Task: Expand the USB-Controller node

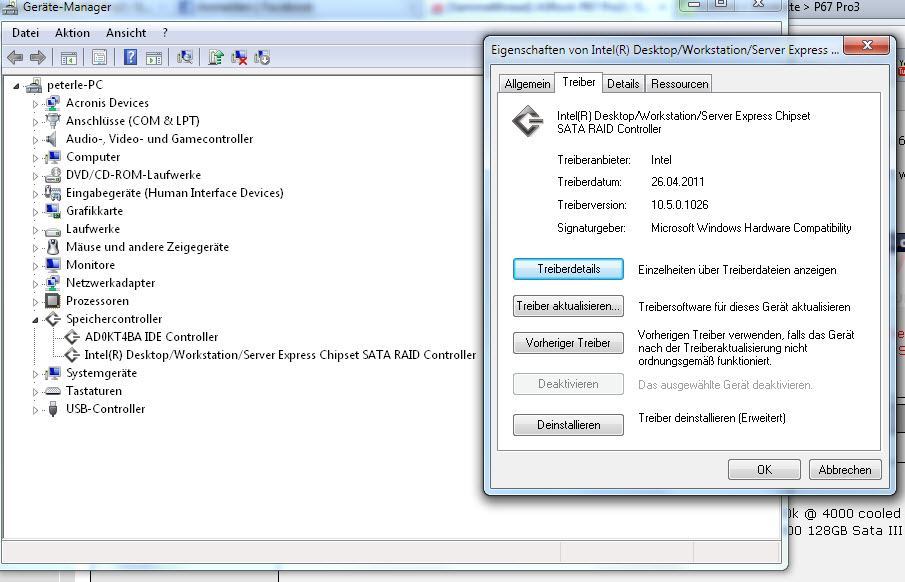Action: [x=35, y=410]
